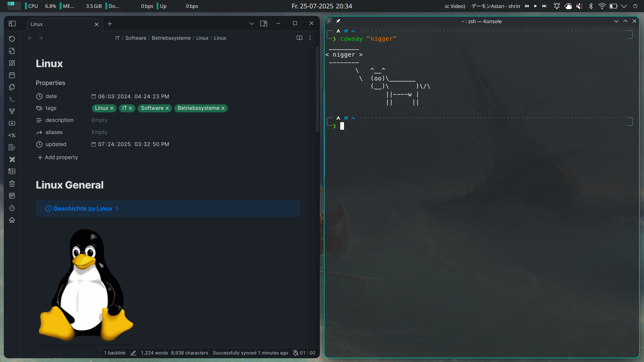Open notifications bell in system tray
Viewport: 644px width, 362px height.
(557, 6)
